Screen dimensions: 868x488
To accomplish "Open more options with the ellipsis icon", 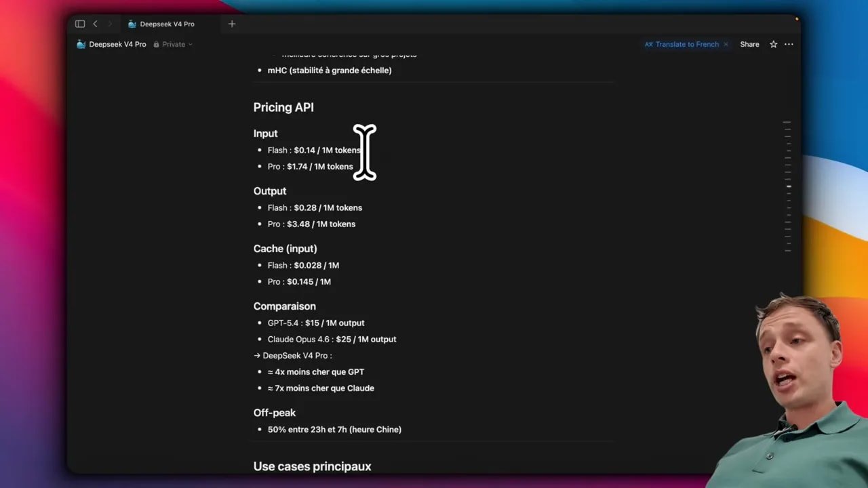I will [x=789, y=44].
